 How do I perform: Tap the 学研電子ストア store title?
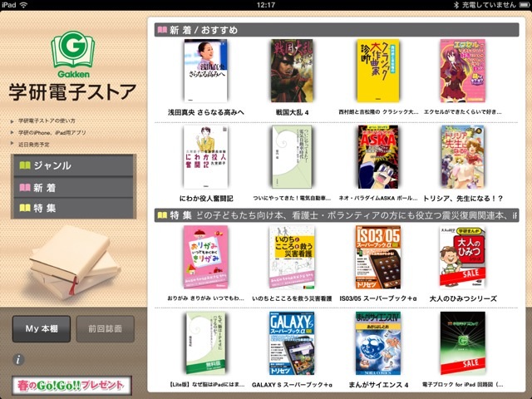pos(73,92)
